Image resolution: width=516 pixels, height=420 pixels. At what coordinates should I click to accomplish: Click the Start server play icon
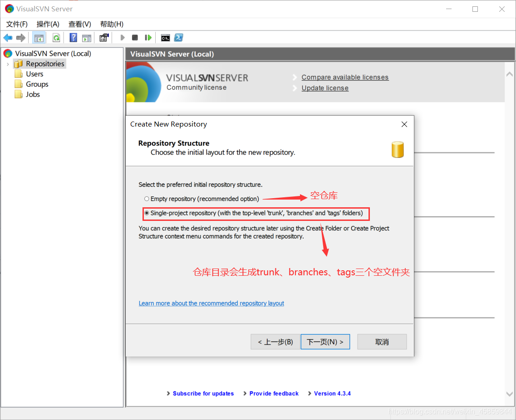point(123,38)
